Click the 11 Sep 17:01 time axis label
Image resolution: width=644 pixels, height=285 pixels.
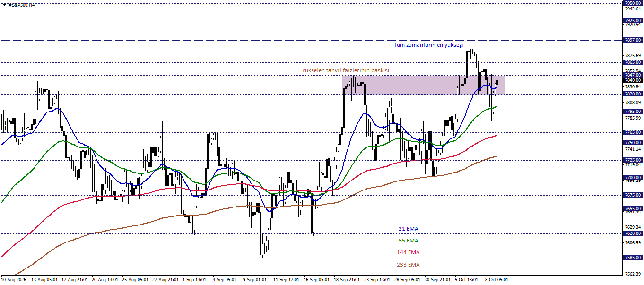click(x=287, y=280)
